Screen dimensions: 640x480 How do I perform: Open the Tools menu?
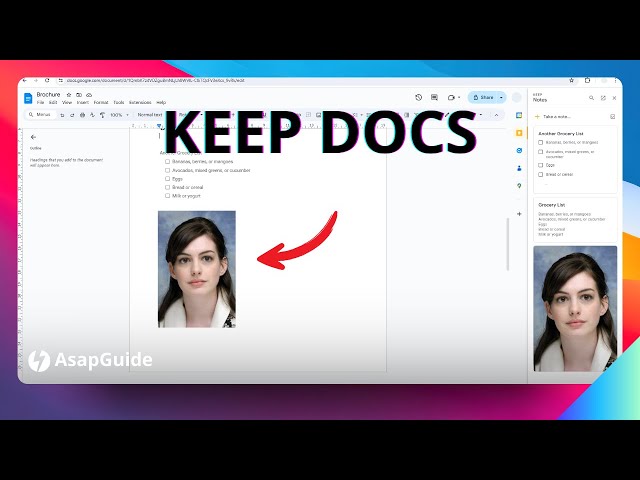[119, 102]
